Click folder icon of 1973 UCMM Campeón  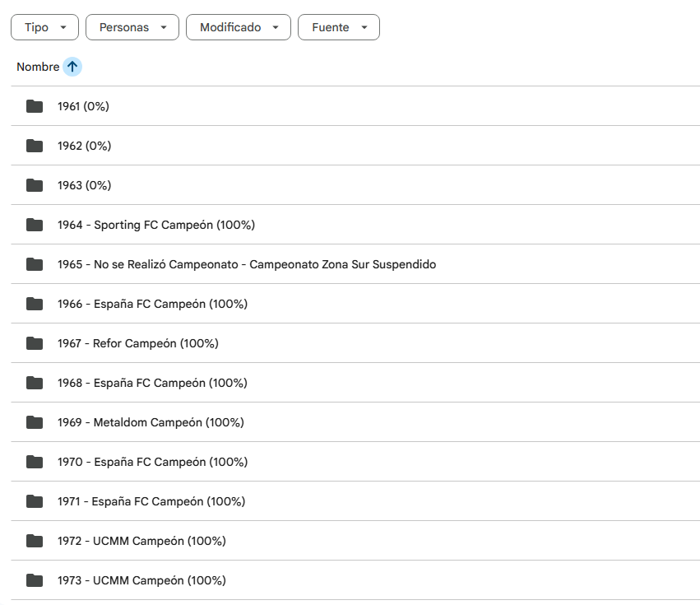(x=35, y=580)
